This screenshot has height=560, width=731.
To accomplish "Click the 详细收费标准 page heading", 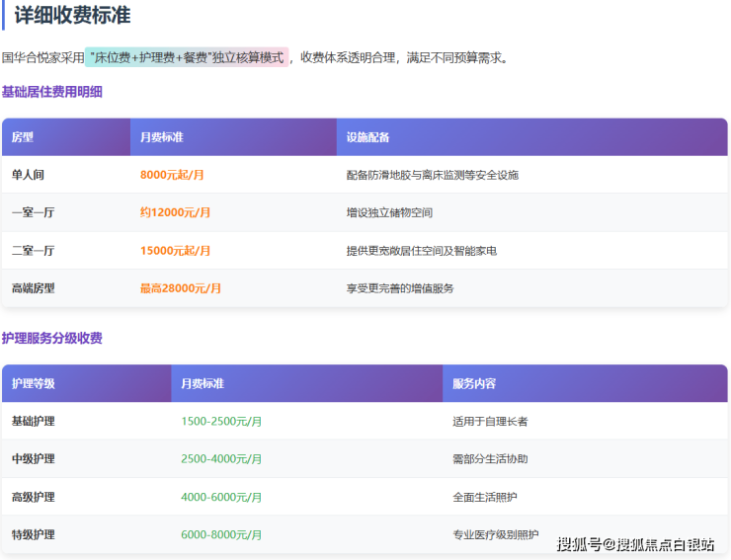I will click(72, 16).
